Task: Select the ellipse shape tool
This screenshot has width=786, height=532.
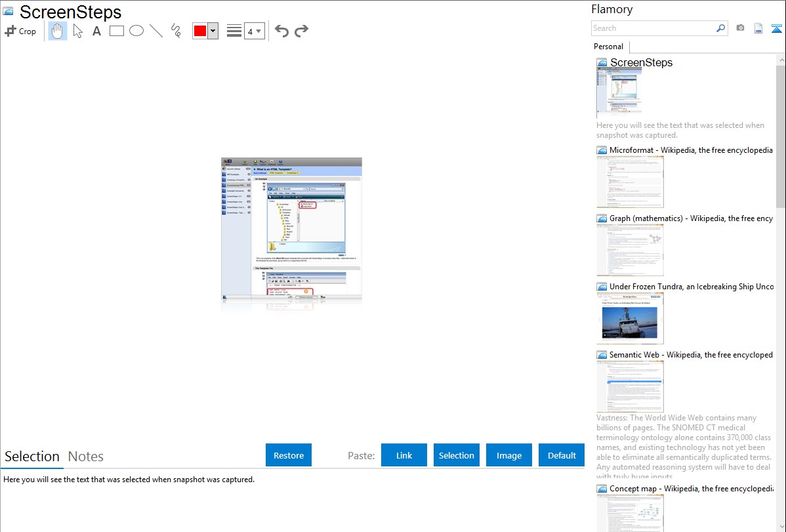Action: click(136, 31)
